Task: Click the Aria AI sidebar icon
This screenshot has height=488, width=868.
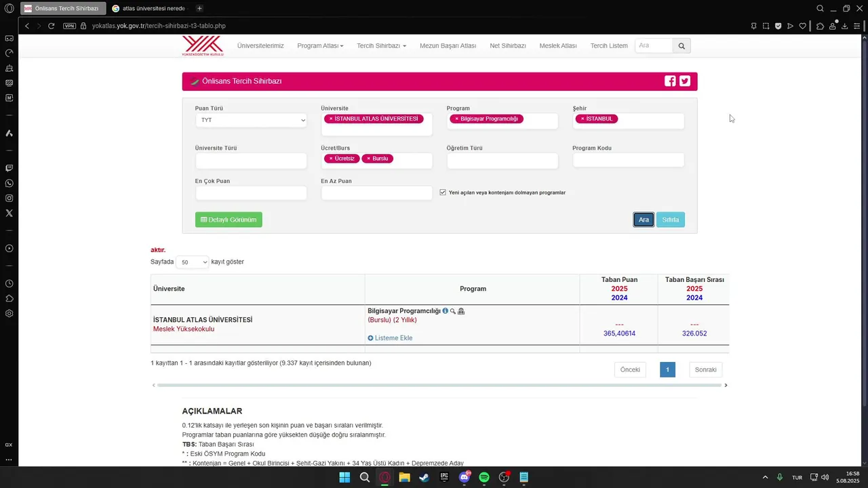Action: coord(9,133)
